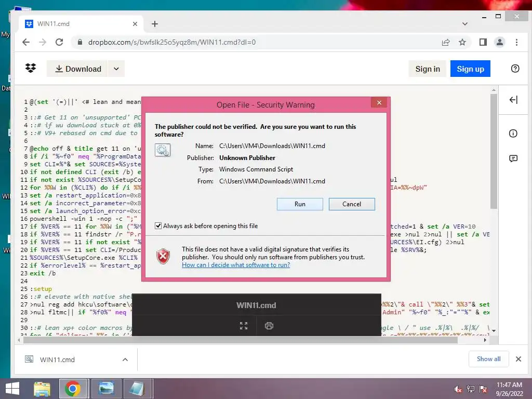532x399 pixels.
Task: Click the vertical scrollbar of code preview
Action: [494, 151]
